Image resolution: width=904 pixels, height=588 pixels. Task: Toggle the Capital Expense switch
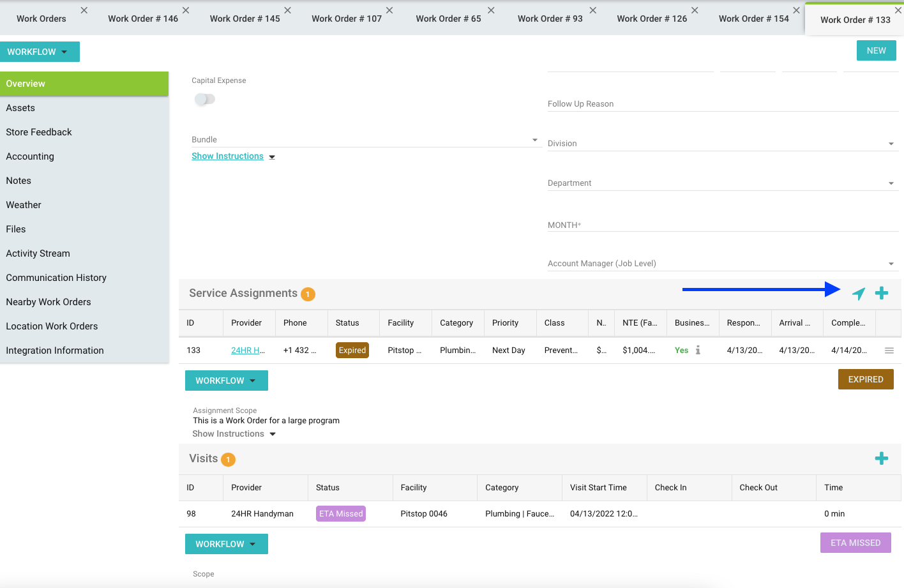click(205, 99)
